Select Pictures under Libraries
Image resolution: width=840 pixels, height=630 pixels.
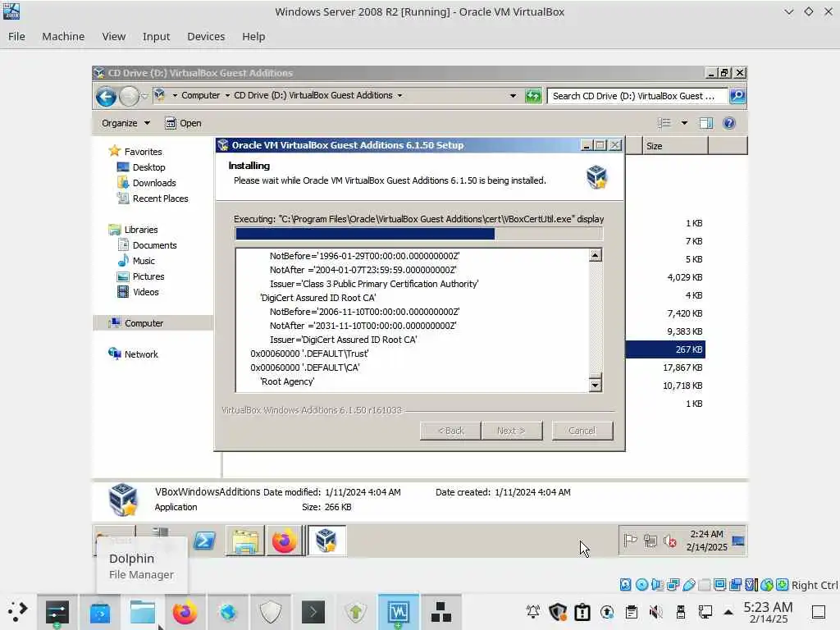pyautogui.click(x=148, y=276)
